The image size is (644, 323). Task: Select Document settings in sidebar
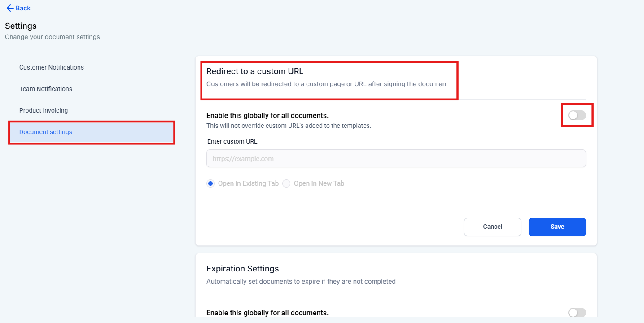[46, 132]
